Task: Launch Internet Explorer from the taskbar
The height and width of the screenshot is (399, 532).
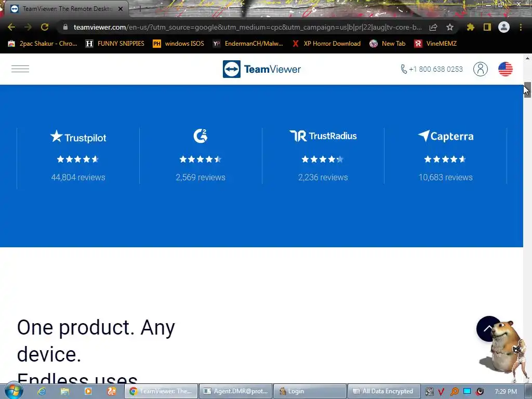Action: click(42, 391)
